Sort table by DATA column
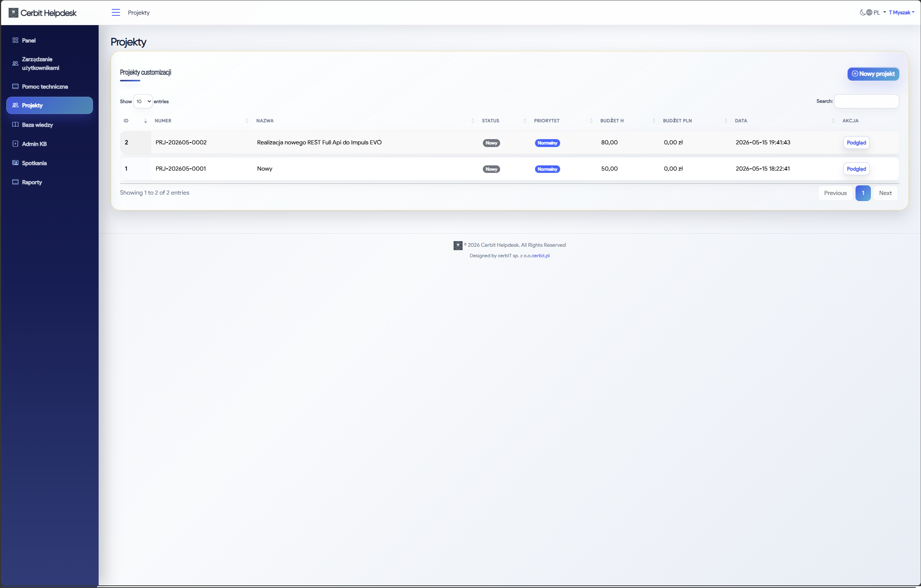 785,121
